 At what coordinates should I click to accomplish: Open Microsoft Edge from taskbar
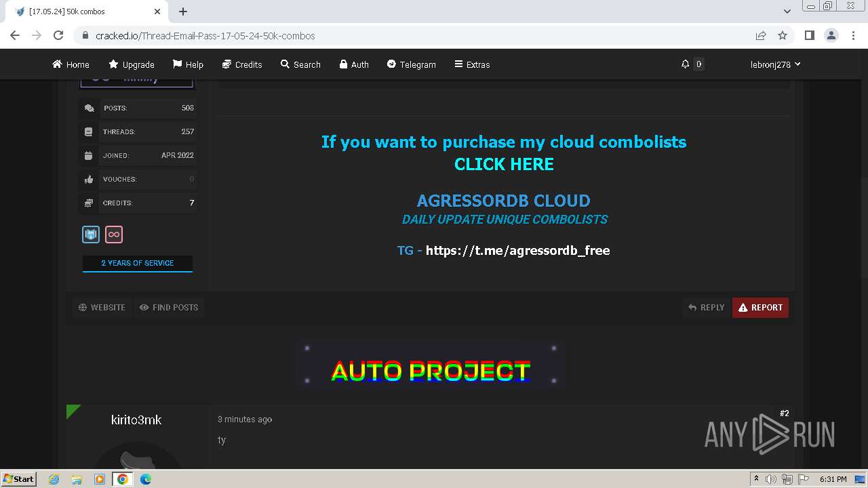pyautogui.click(x=145, y=479)
